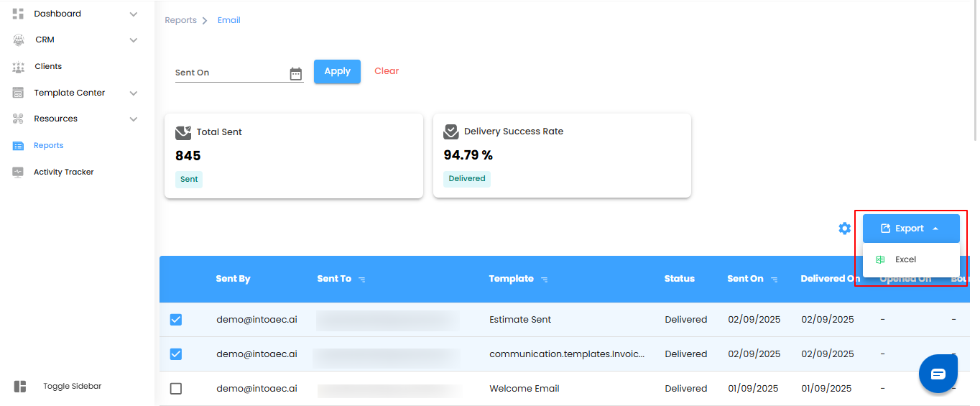This screenshot has width=980, height=406.
Task: Click the Total Sent envelope icon
Action: [x=183, y=133]
